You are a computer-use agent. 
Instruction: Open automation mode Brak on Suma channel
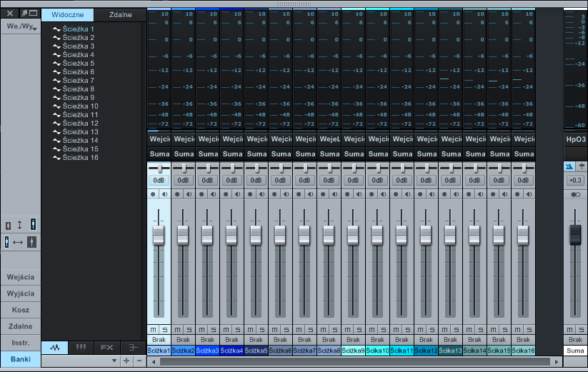tap(575, 340)
